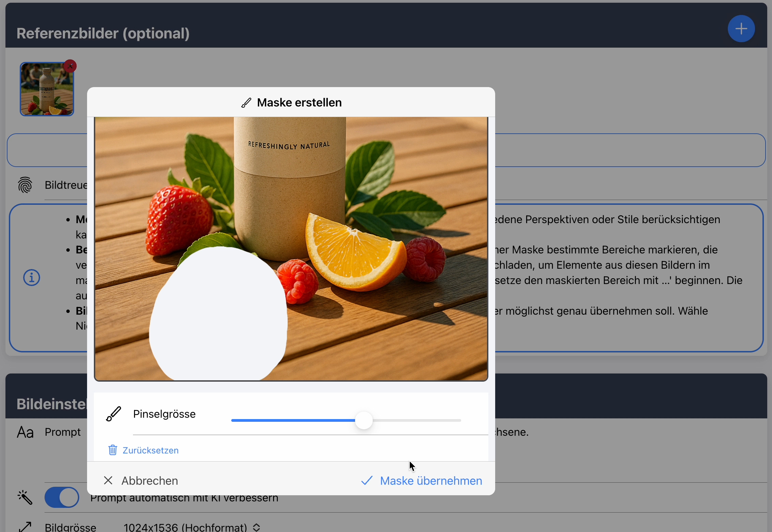Click the checkmark icon beside Maske übernehmen
The height and width of the screenshot is (532, 772).
coord(367,481)
